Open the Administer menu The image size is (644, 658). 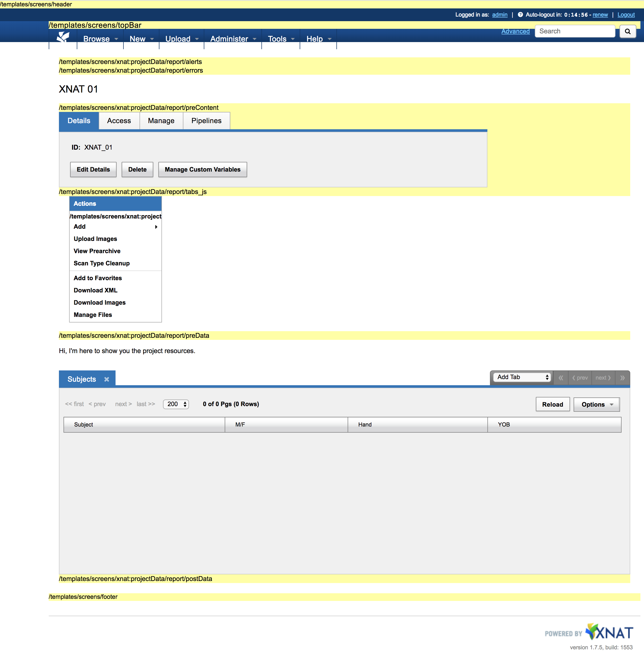(233, 39)
